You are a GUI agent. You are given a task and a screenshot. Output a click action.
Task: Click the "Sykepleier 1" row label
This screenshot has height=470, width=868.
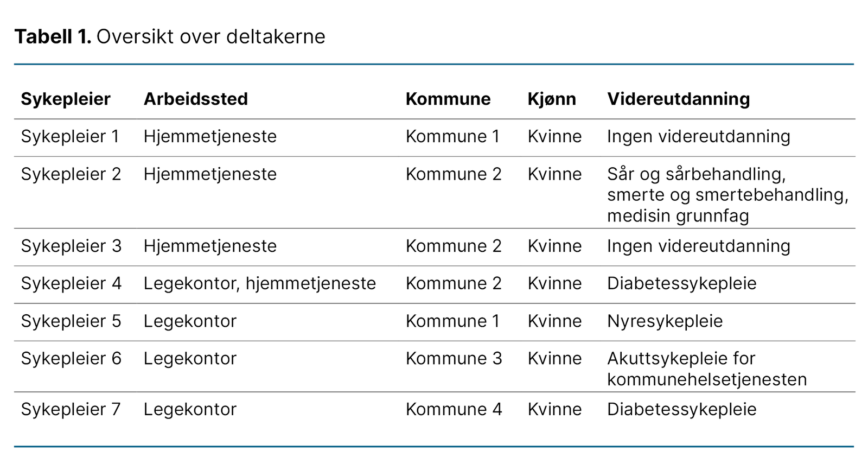point(70,136)
